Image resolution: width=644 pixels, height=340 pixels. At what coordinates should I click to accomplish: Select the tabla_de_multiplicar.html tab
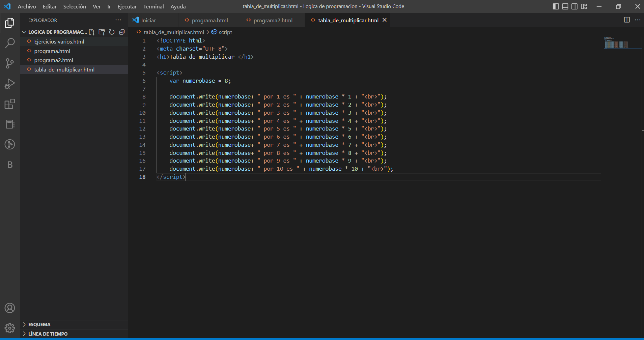(x=348, y=20)
